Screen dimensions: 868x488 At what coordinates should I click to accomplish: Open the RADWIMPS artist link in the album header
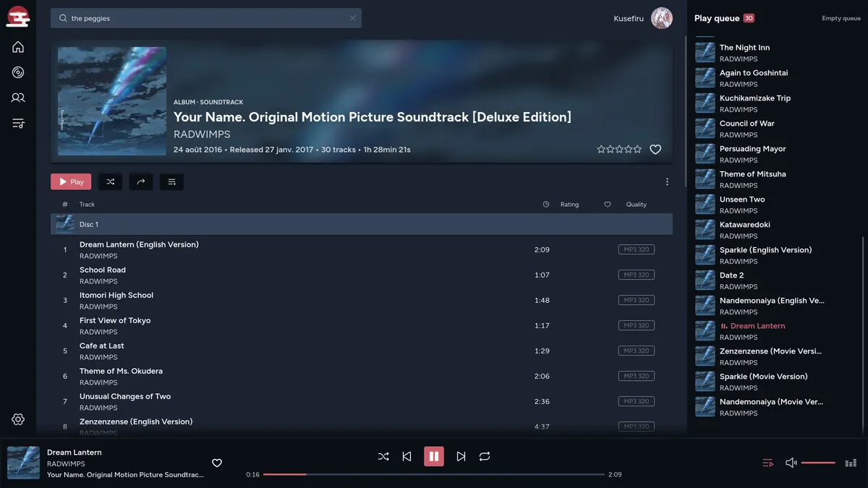(x=202, y=134)
